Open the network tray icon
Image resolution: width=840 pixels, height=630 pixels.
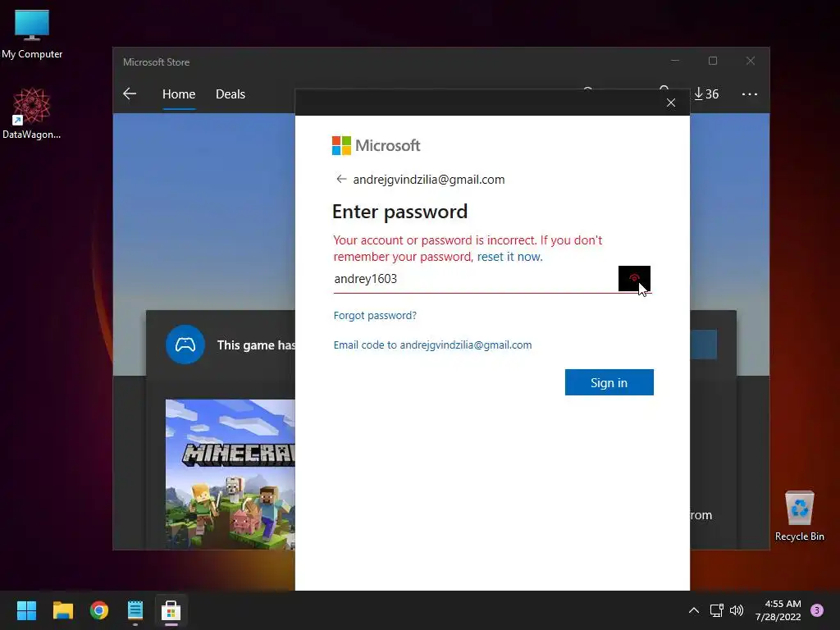pos(716,610)
